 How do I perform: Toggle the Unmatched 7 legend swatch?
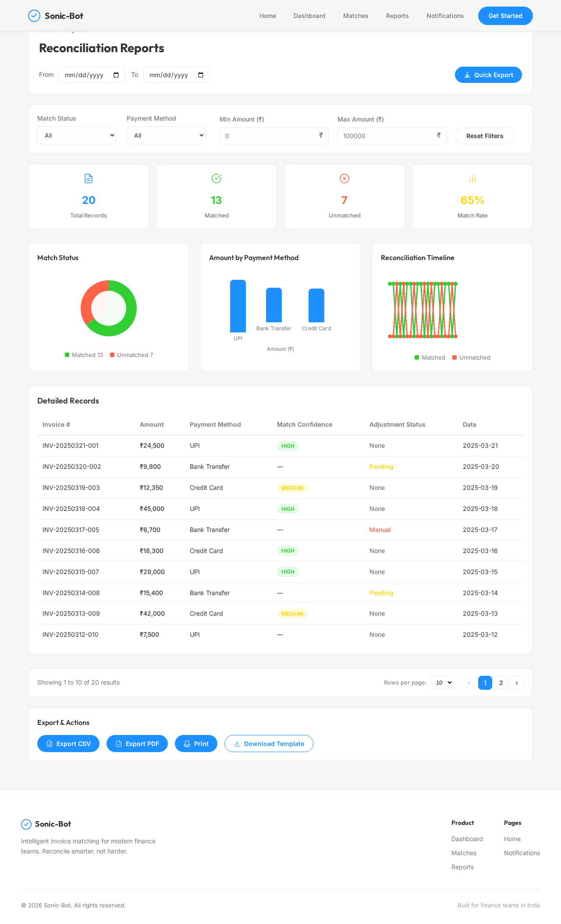tap(112, 355)
